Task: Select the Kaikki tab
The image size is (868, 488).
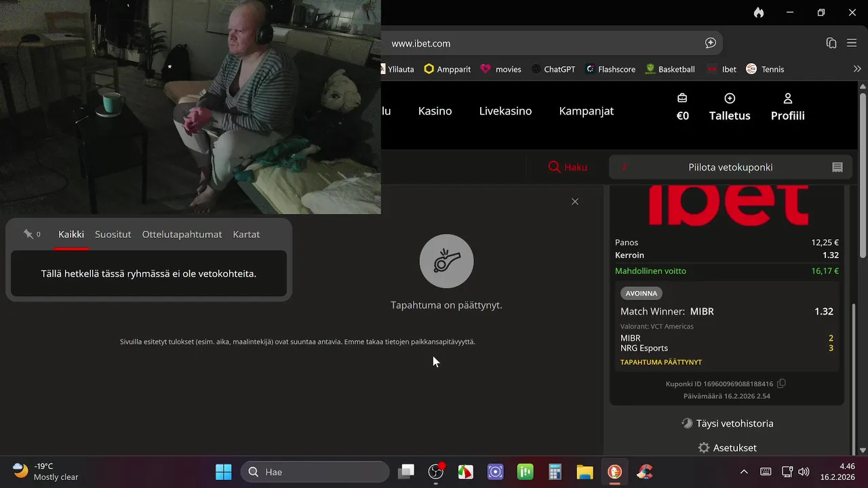Action: pyautogui.click(x=71, y=235)
